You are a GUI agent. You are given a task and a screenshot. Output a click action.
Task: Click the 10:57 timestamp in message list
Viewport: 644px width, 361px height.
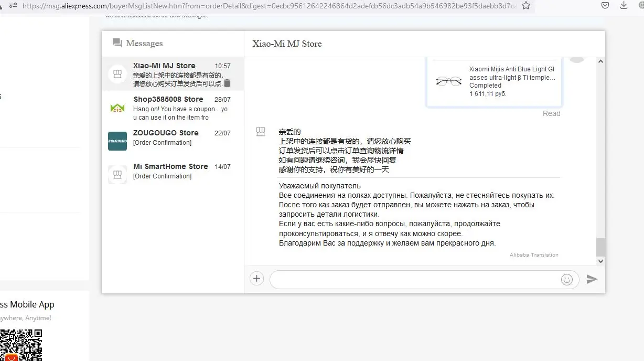click(x=222, y=66)
